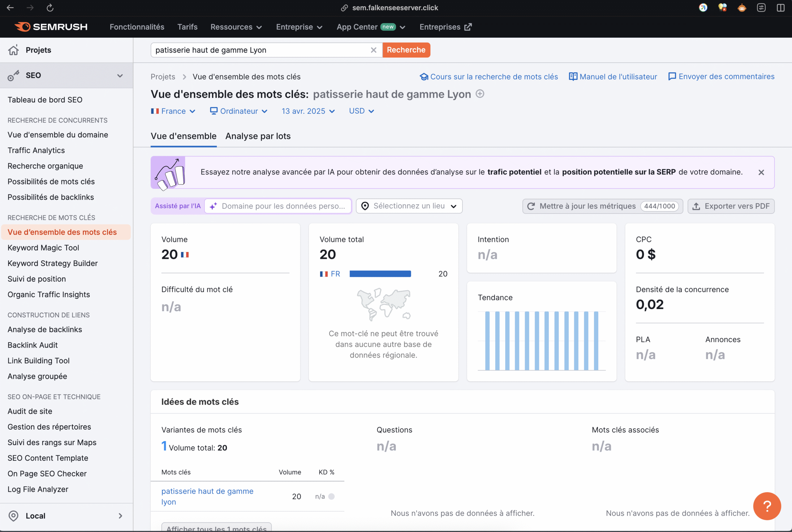Image resolution: width=792 pixels, height=532 pixels.
Task: Open On Page SEO Checker in sidebar
Action: [x=47, y=474]
